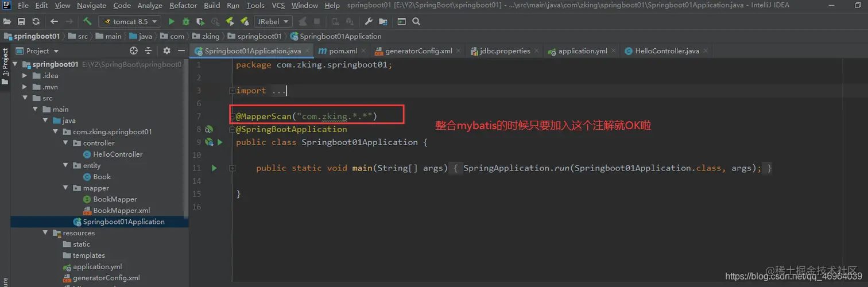Viewport: 868px width, 287px height.
Task: Collapse the controller package
Action: click(x=66, y=143)
